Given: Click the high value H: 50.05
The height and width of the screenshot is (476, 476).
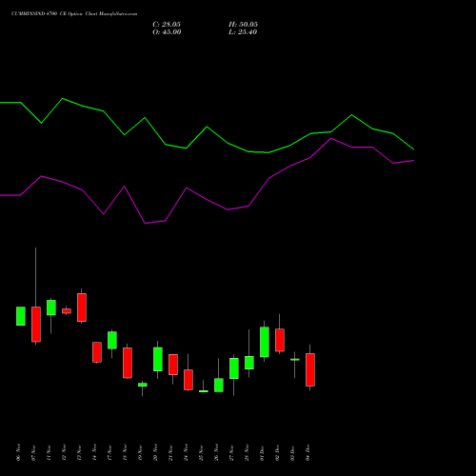Looking at the screenshot, I should click(243, 25).
